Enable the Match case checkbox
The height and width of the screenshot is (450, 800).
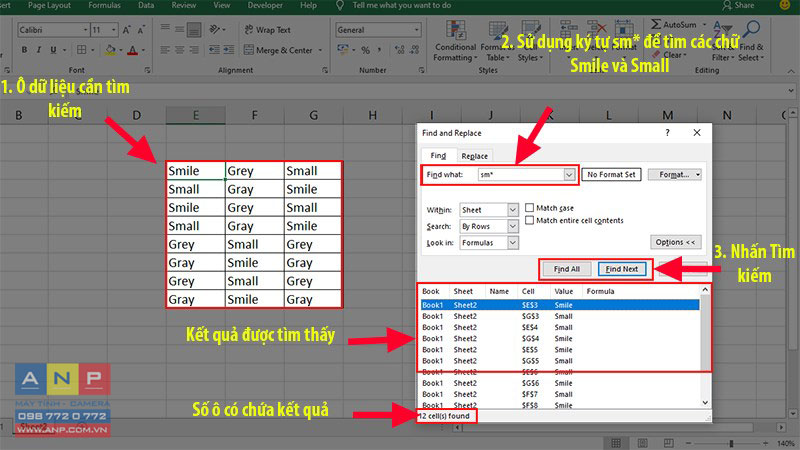point(530,208)
